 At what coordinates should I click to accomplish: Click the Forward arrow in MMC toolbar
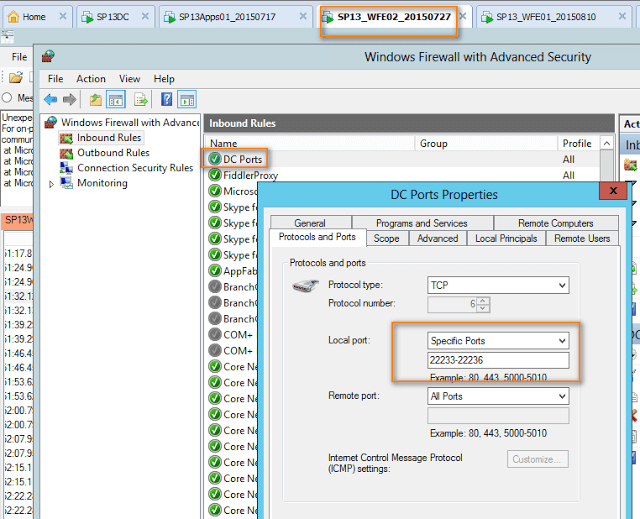point(69,99)
